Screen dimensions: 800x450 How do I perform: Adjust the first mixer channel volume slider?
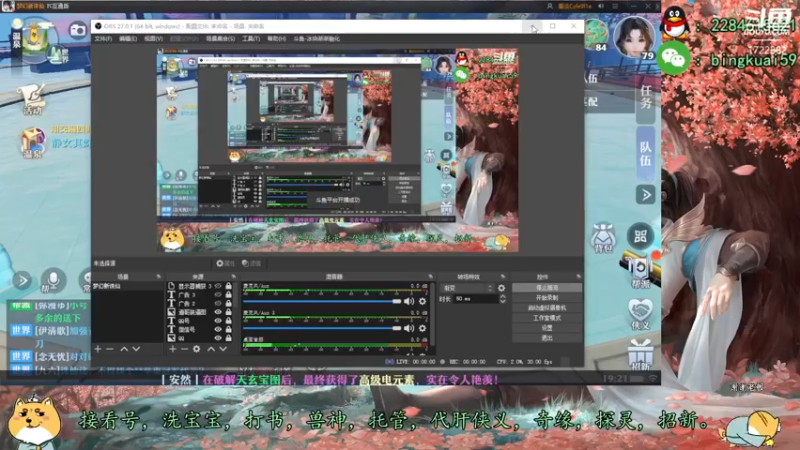(x=322, y=302)
